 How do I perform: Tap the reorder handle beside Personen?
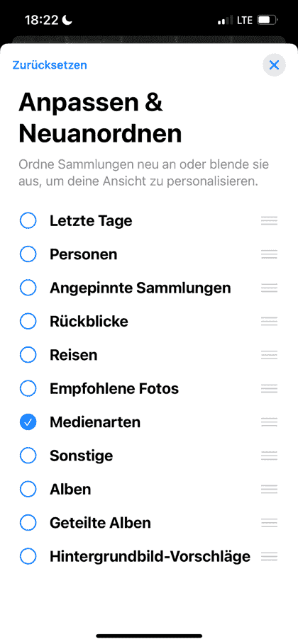coord(269,254)
